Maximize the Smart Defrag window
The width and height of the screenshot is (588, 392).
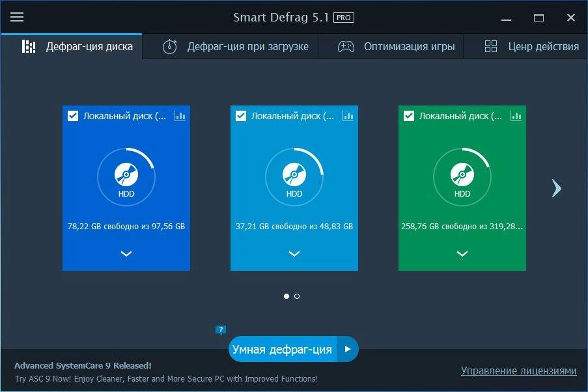[539, 18]
